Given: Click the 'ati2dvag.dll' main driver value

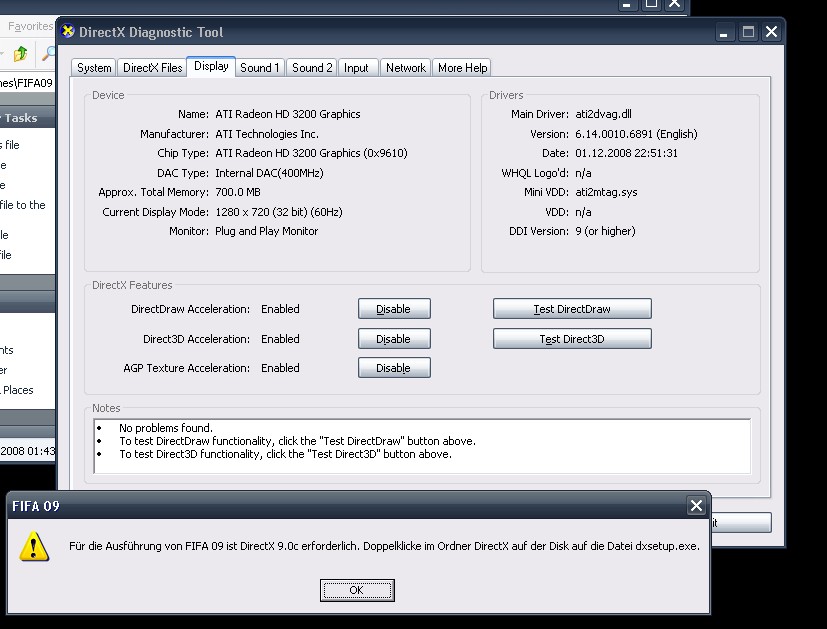Looking at the screenshot, I should point(603,114).
